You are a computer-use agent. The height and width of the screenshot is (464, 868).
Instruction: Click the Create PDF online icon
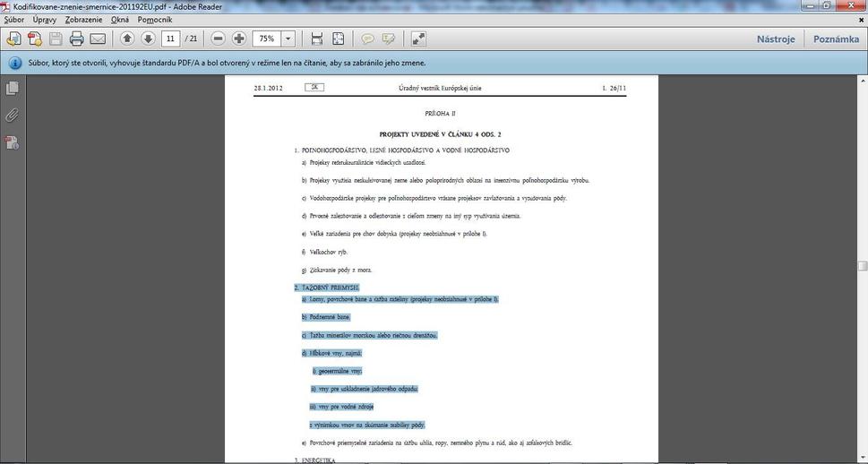click(34, 39)
